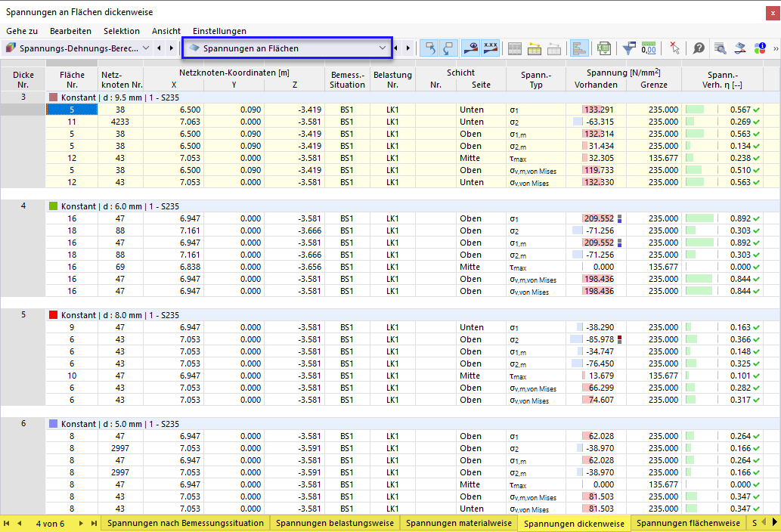This screenshot has width=781, height=532.
Task: Go to next table with right arrow beside Spannungen an Flächen
Action: pos(408,48)
